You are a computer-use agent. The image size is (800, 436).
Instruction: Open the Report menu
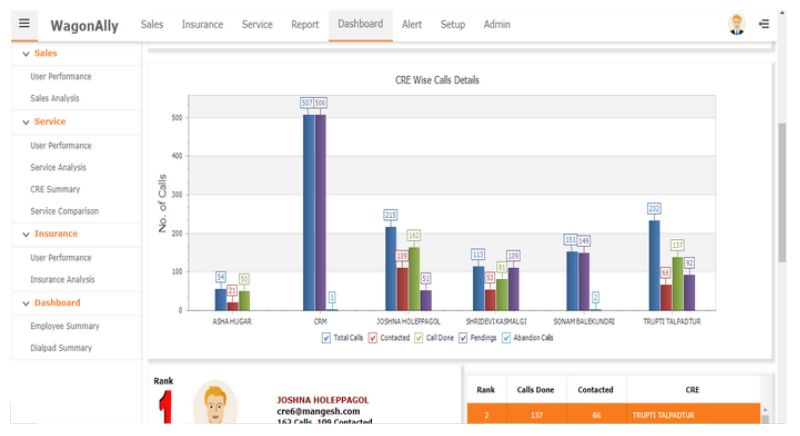(304, 24)
